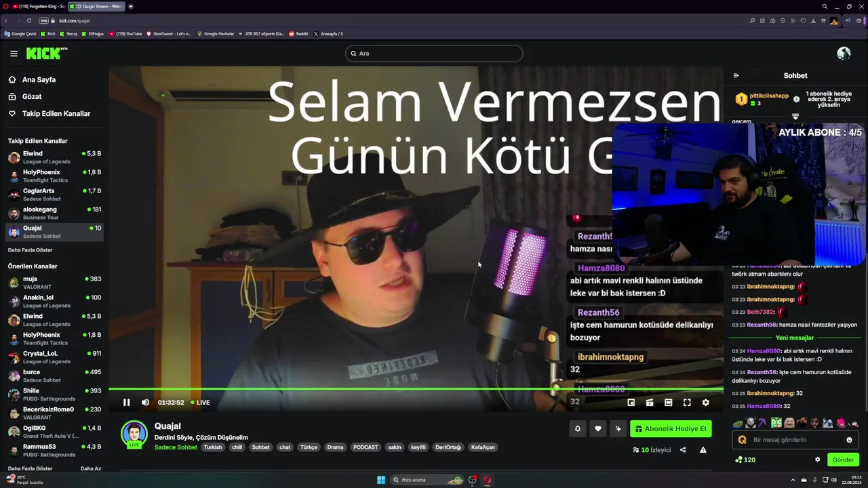Click Abonelik Hediye Et button
The width and height of the screenshot is (868, 488).
point(671,429)
